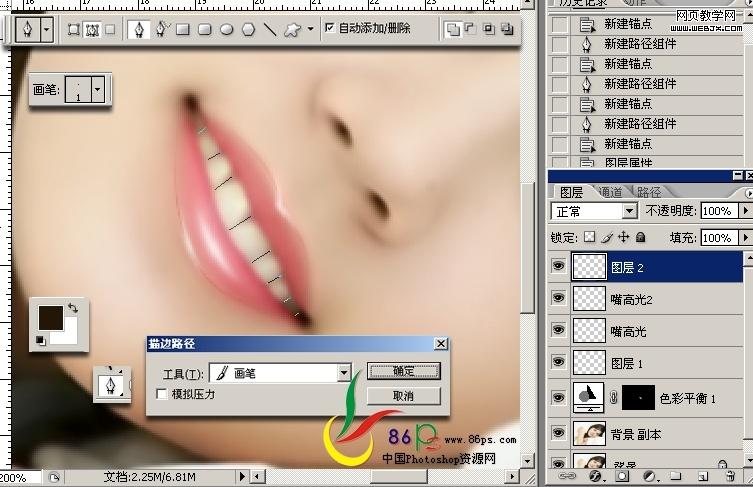Toggle lock image pixels brush icon
This screenshot has height=487, width=753.
[607, 237]
